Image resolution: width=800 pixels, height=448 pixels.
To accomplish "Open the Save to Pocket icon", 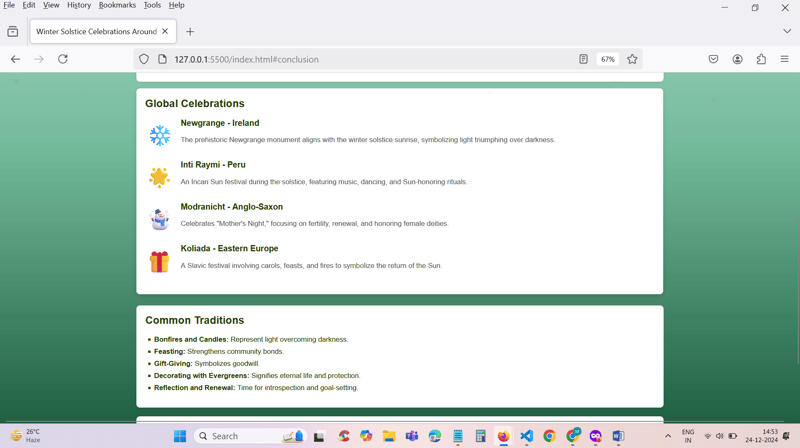I will [713, 59].
